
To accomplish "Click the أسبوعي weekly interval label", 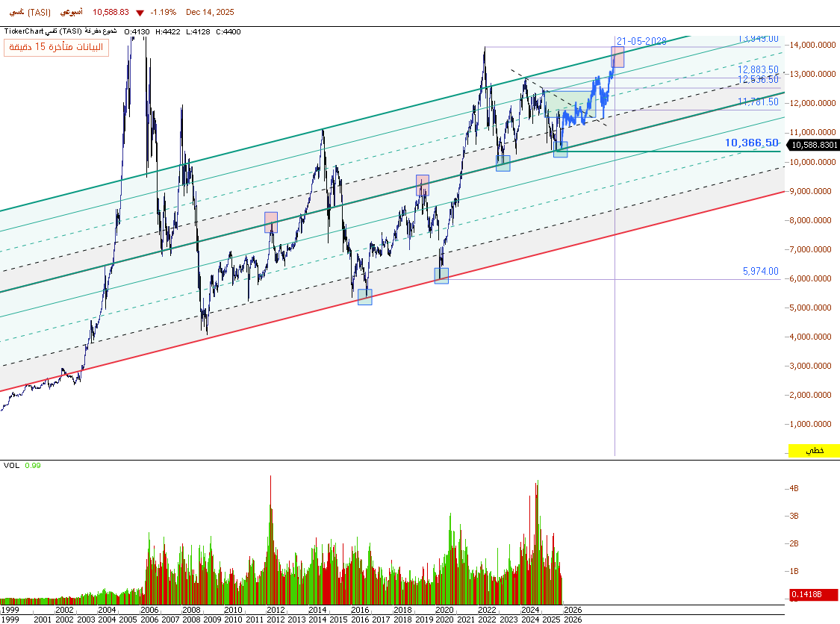I will coord(71,13).
